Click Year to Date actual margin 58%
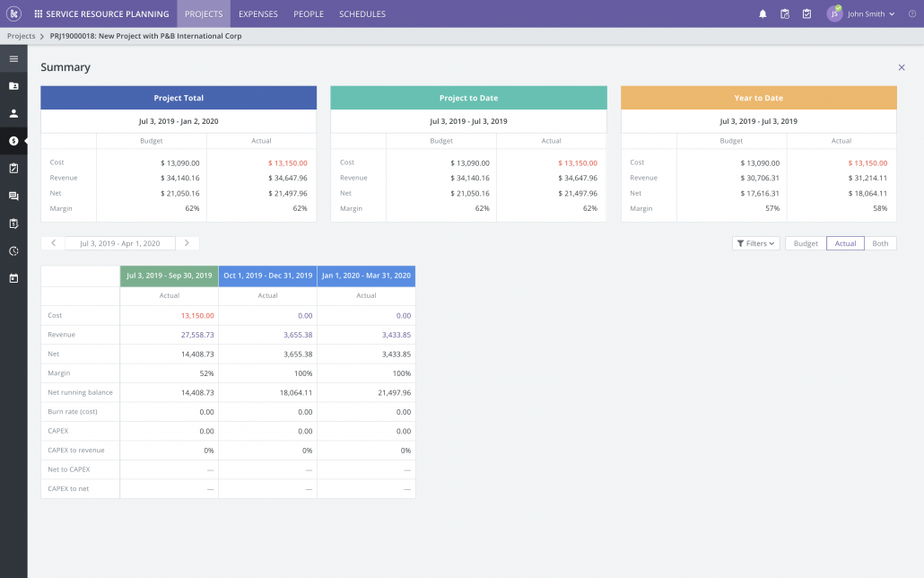Viewport: 924px width, 578px height. [x=880, y=208]
